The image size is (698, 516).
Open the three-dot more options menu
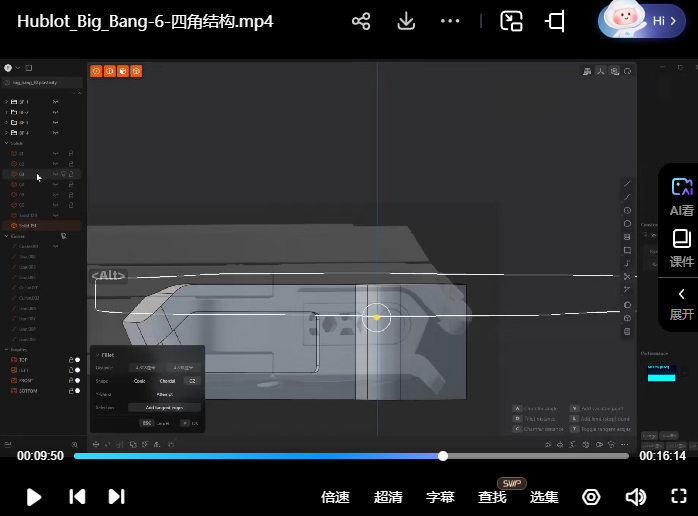[450, 21]
